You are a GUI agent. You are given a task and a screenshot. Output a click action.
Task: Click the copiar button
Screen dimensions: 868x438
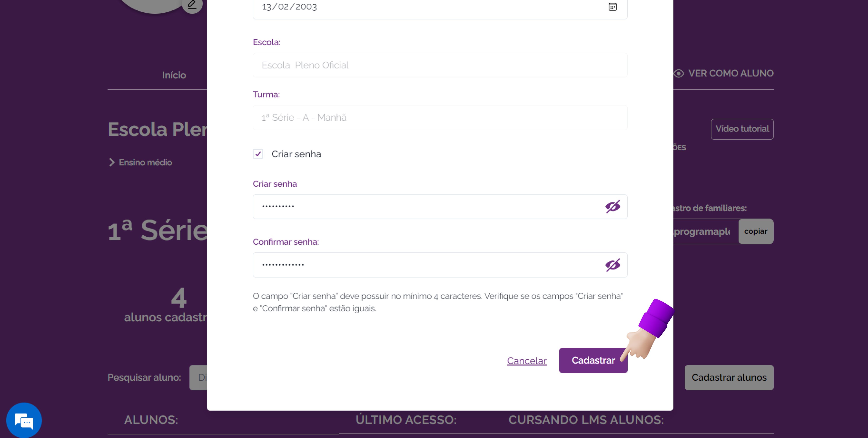pyautogui.click(x=756, y=231)
